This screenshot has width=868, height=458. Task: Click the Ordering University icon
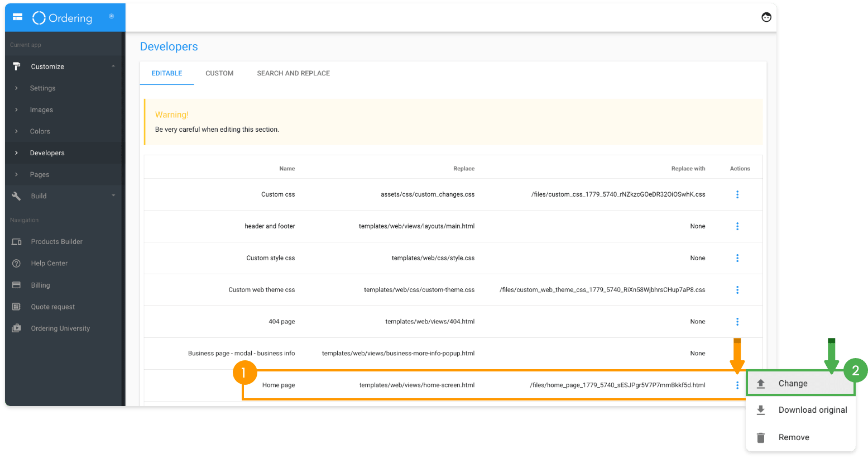(17, 328)
